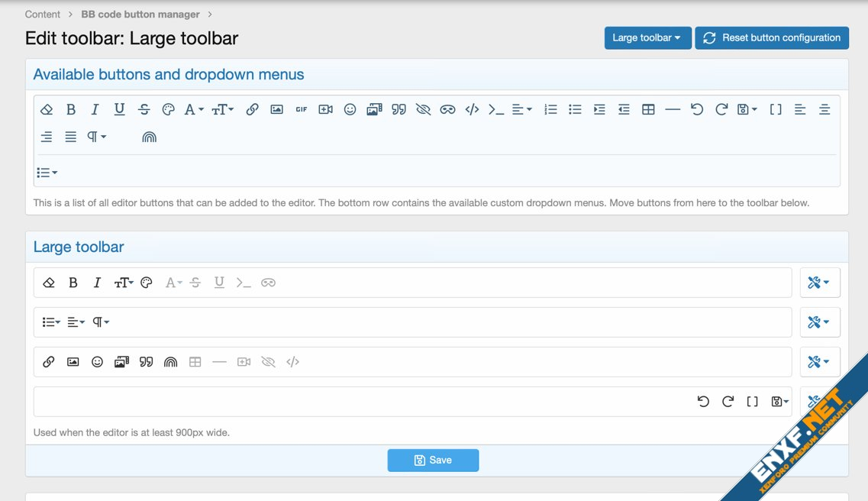868x501 pixels.
Task: Click the increase indent icon
Action: 599,110
